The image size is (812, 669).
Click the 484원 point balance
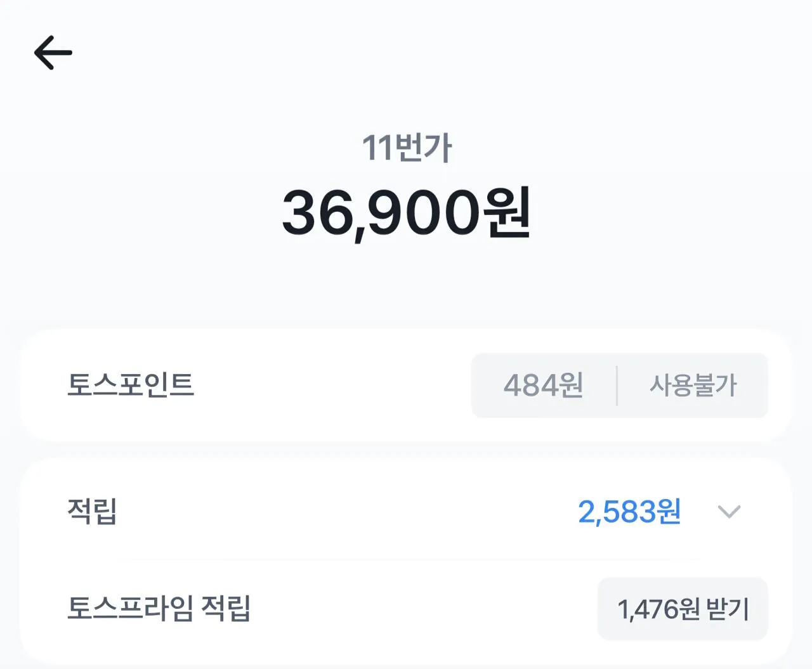pos(544,386)
